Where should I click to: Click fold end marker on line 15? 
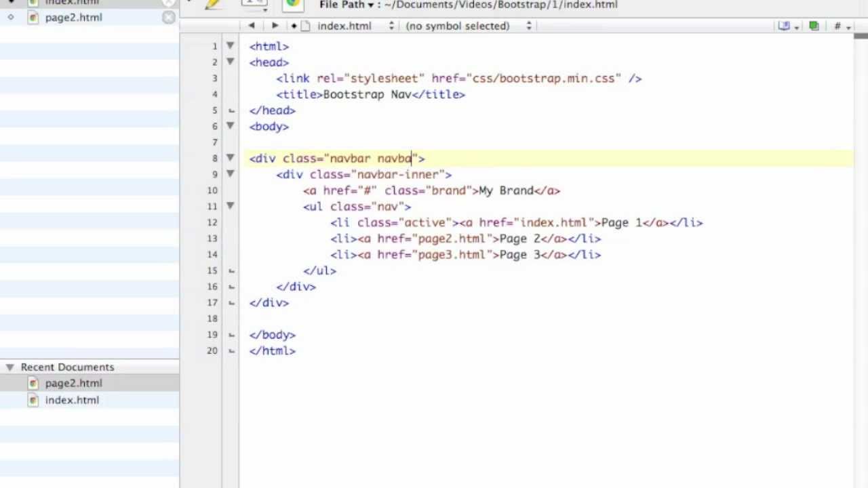(231, 270)
